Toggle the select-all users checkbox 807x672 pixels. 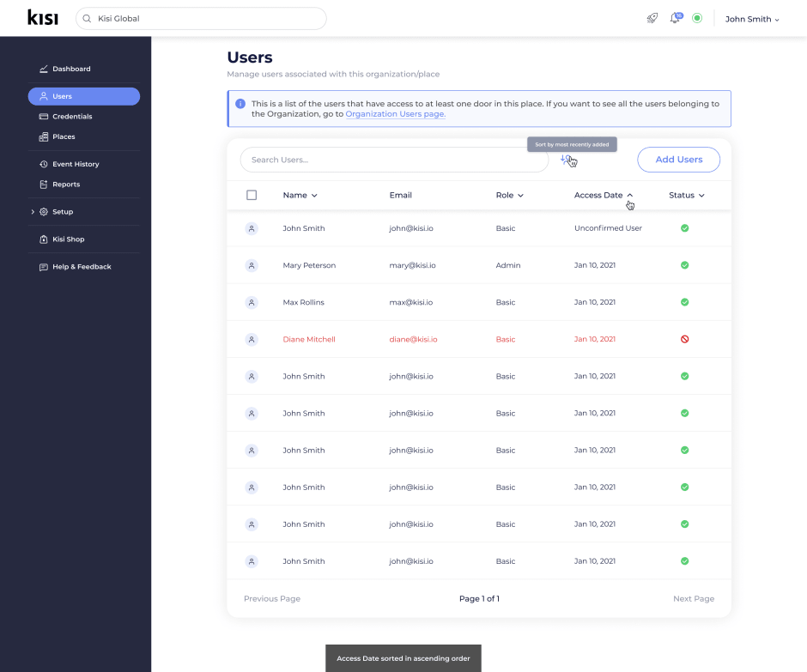252,195
